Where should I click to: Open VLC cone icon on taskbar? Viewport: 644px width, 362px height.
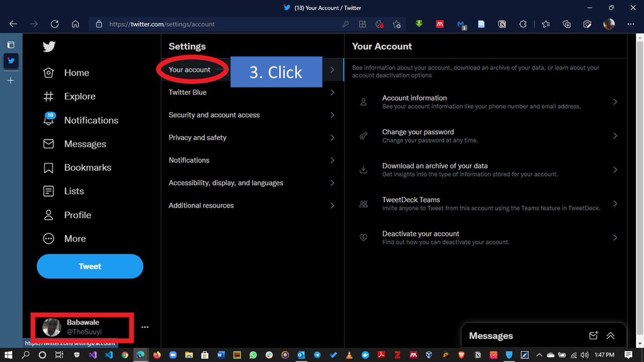349,355
